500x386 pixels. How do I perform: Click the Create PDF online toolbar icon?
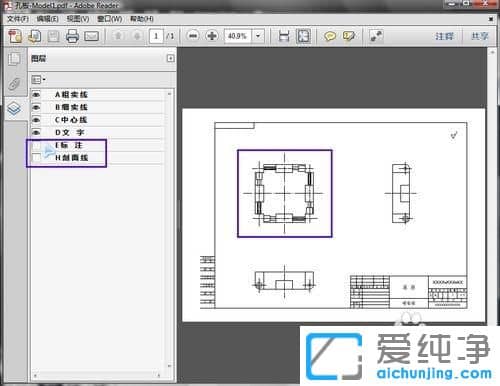click(15, 36)
